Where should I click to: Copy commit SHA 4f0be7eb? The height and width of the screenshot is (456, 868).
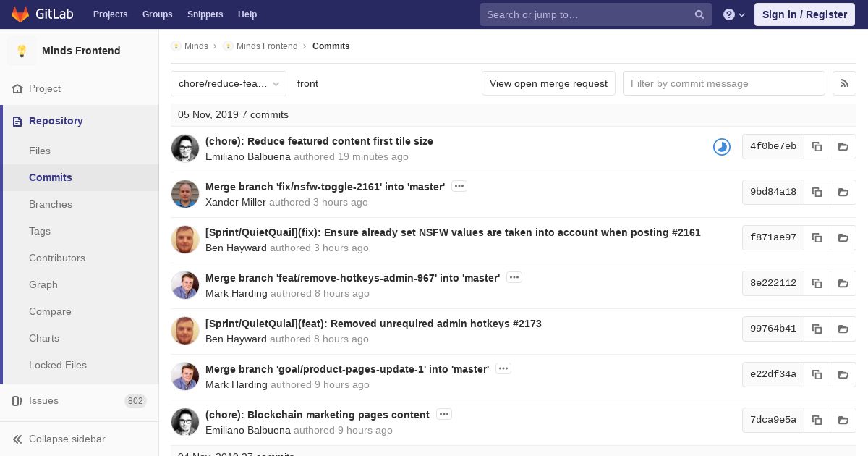tap(817, 146)
